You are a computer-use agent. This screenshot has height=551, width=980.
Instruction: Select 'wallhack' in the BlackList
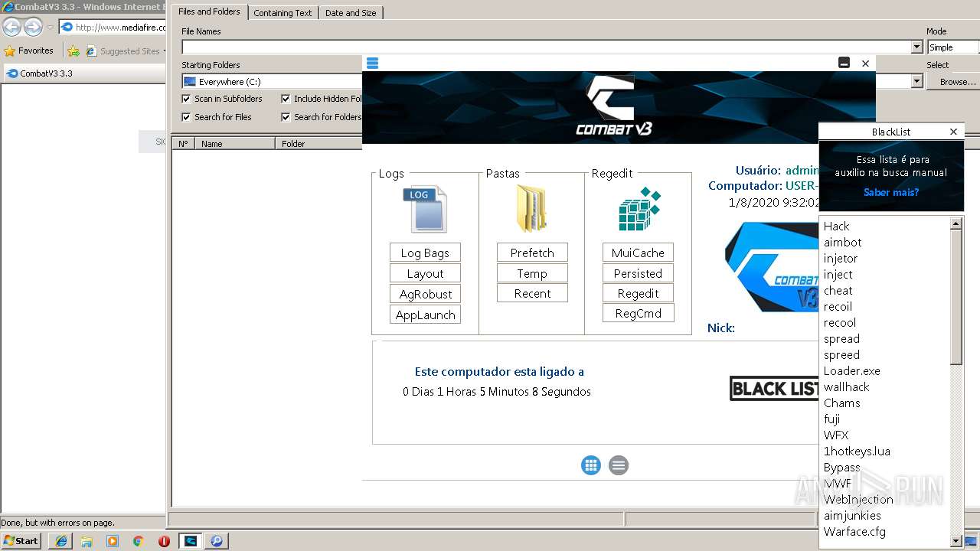(846, 387)
